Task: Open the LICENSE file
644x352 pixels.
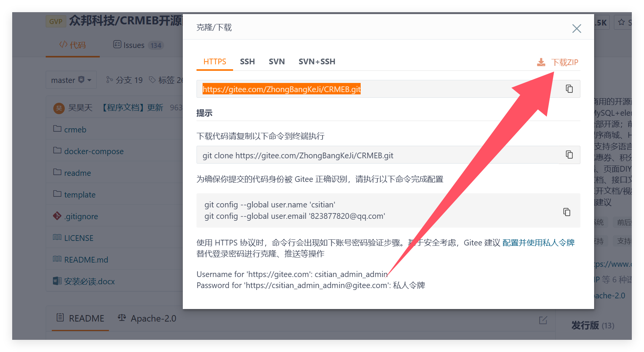Action: pyautogui.click(x=78, y=238)
